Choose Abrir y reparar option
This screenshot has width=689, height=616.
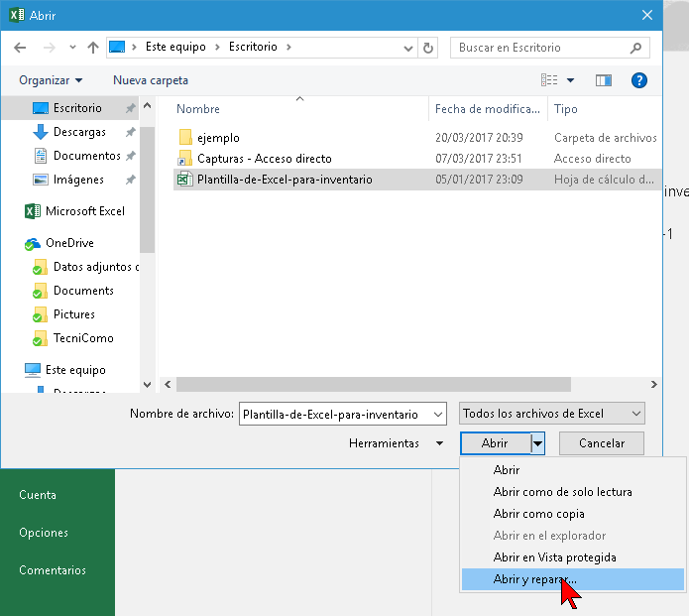coord(573,579)
